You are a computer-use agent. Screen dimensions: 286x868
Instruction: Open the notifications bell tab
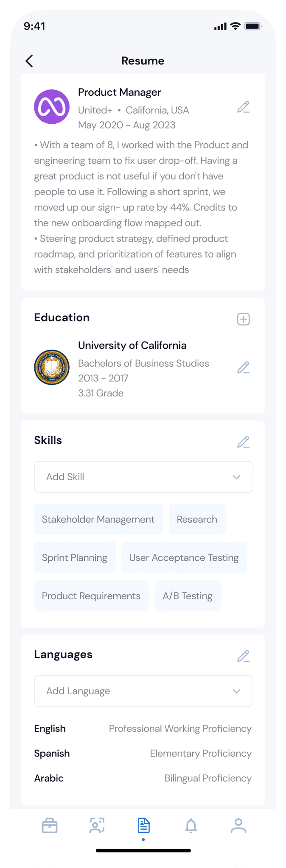[191, 826]
